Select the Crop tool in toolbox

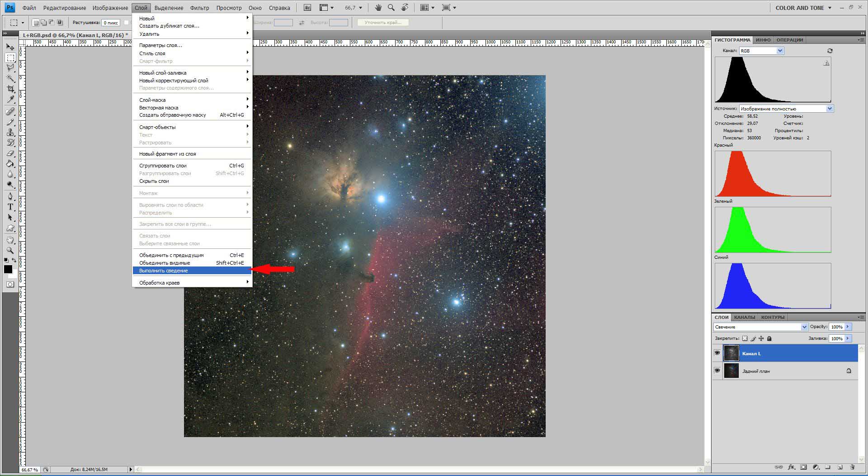pos(10,89)
